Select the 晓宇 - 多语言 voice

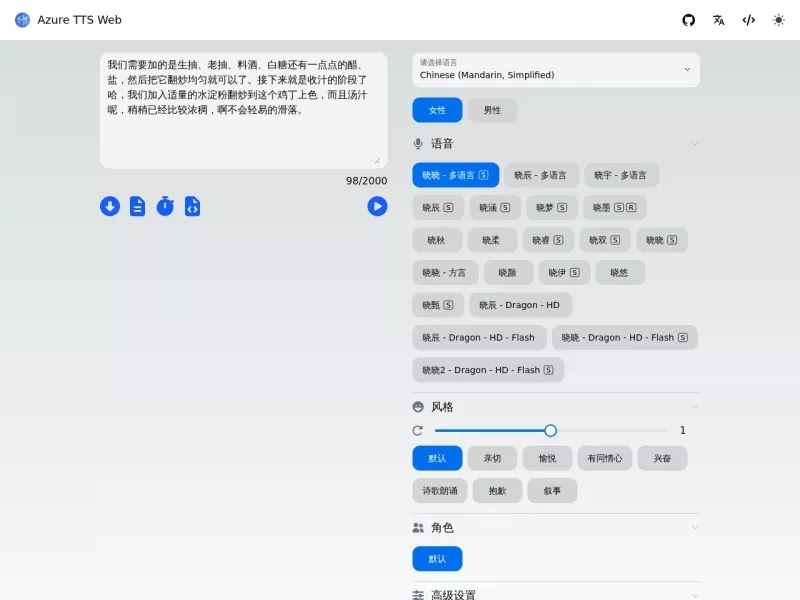[621, 175]
